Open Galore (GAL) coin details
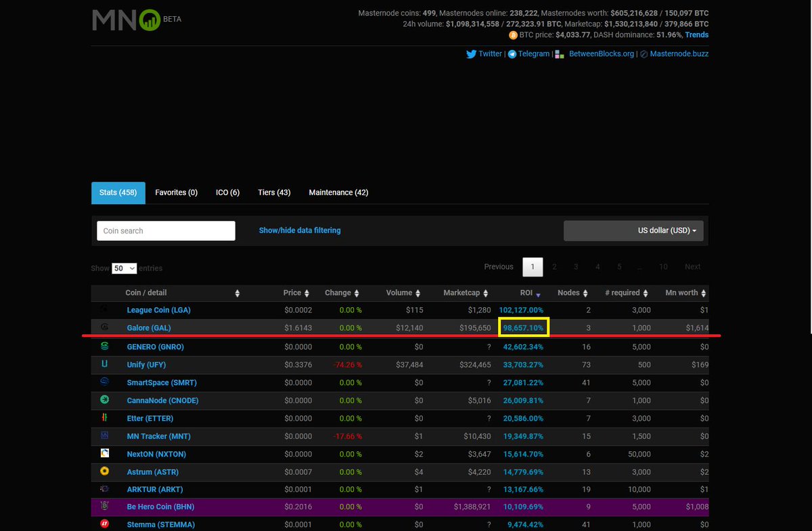Image resolution: width=812 pixels, height=531 pixels. [x=149, y=328]
